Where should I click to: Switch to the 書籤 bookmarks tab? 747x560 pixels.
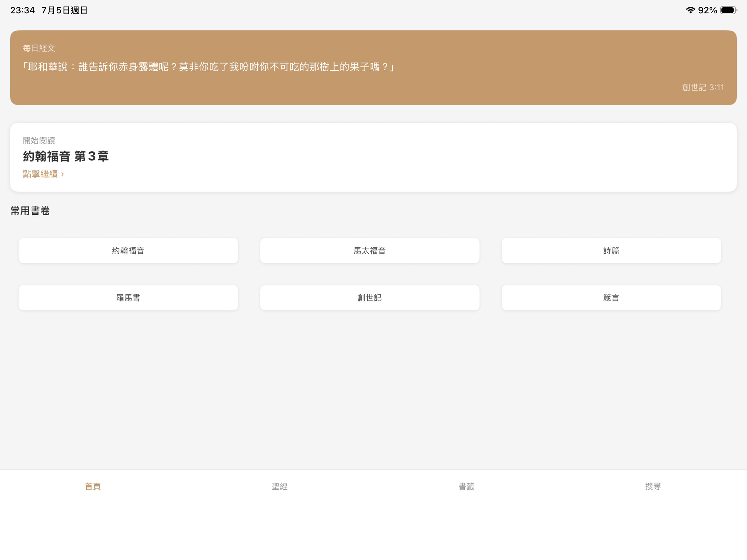click(466, 486)
